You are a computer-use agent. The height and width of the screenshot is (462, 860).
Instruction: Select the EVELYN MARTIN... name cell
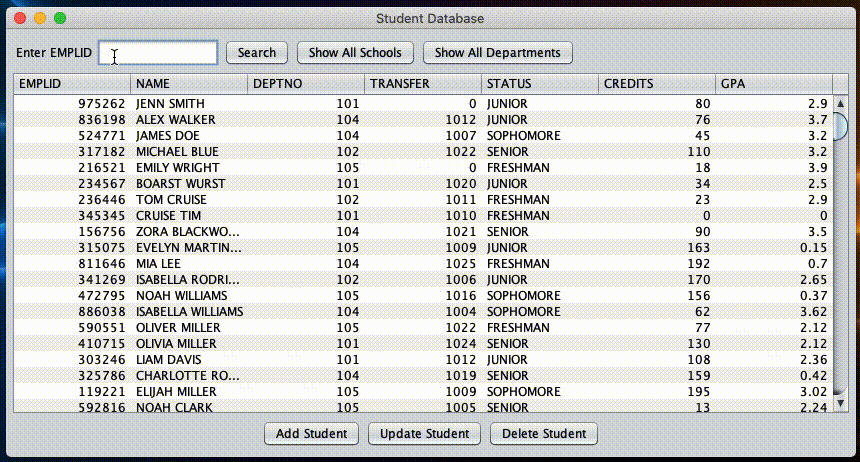[189, 247]
